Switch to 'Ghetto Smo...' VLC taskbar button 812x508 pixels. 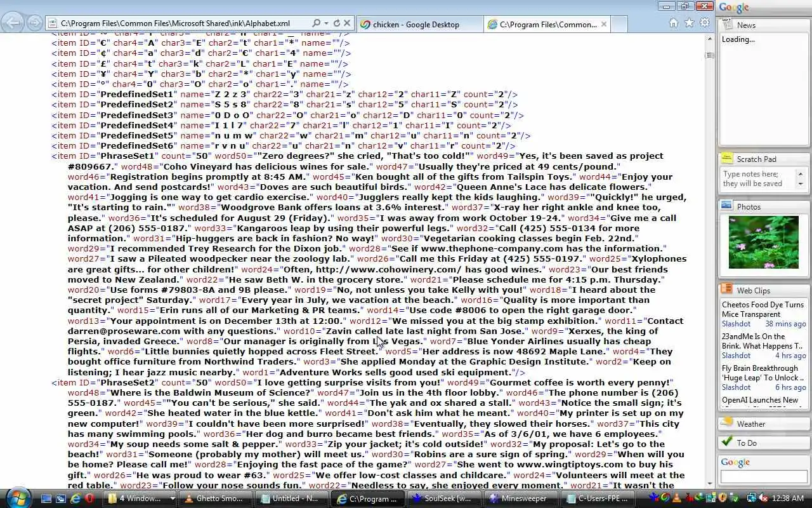point(215,499)
